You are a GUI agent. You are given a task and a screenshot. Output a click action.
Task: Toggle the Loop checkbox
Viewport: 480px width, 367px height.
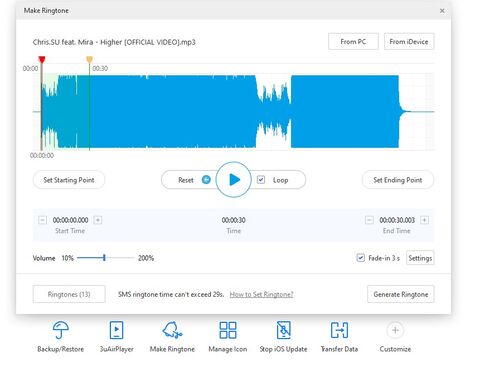point(261,180)
